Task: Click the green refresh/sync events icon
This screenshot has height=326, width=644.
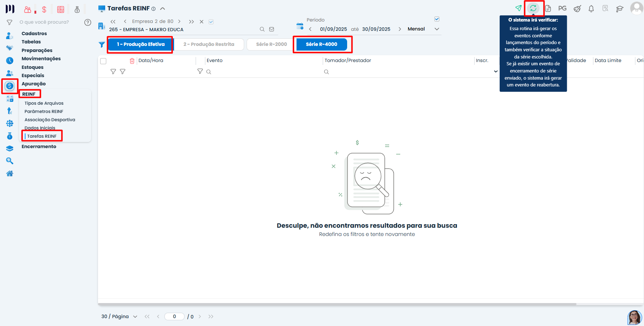Action: [533, 8]
